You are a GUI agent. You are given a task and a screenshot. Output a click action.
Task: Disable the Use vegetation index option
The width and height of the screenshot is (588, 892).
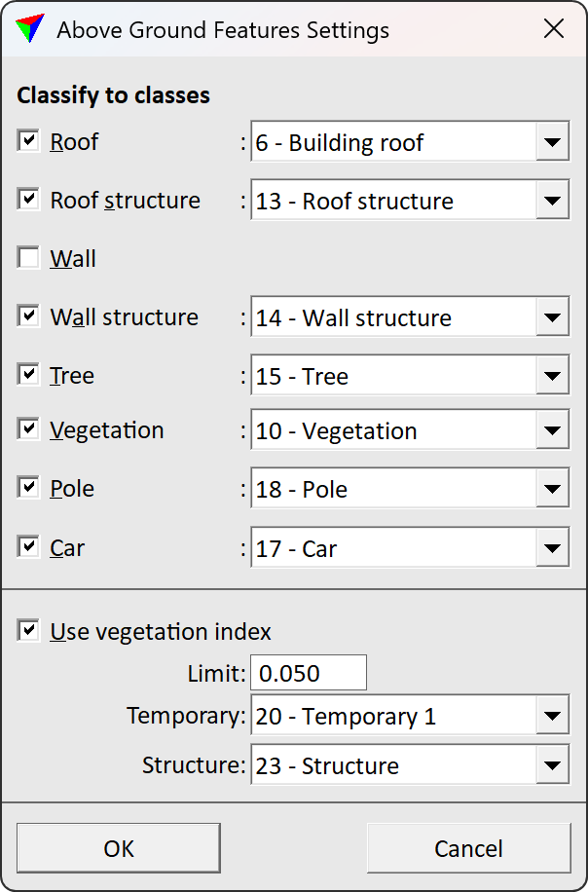pyautogui.click(x=26, y=630)
